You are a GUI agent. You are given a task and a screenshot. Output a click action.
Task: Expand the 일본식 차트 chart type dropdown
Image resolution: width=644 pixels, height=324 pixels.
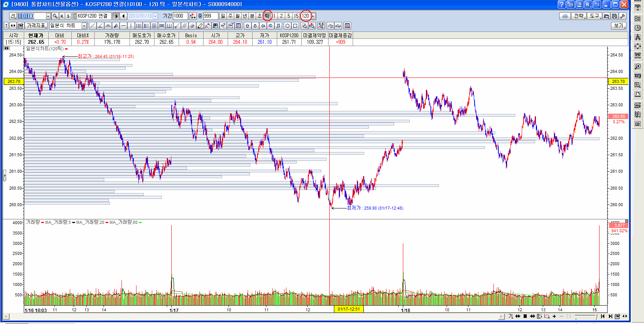point(84,26)
